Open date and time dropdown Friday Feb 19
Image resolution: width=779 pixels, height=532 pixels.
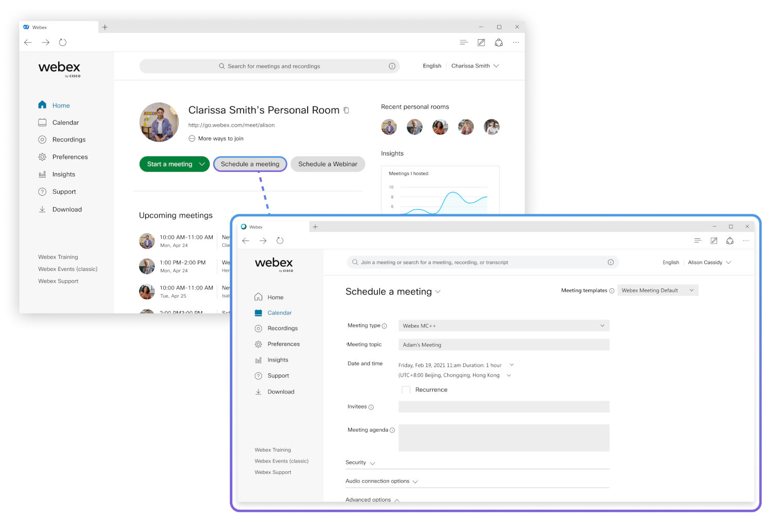[x=511, y=365]
